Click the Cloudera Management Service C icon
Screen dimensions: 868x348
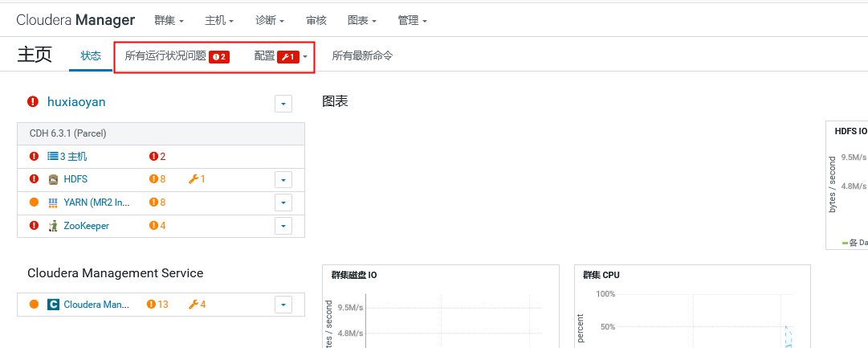point(53,305)
